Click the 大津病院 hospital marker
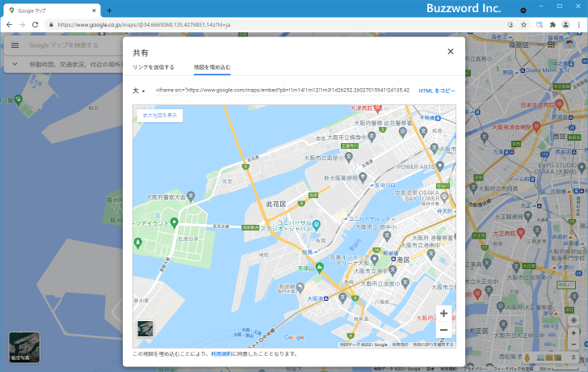 [378, 108]
